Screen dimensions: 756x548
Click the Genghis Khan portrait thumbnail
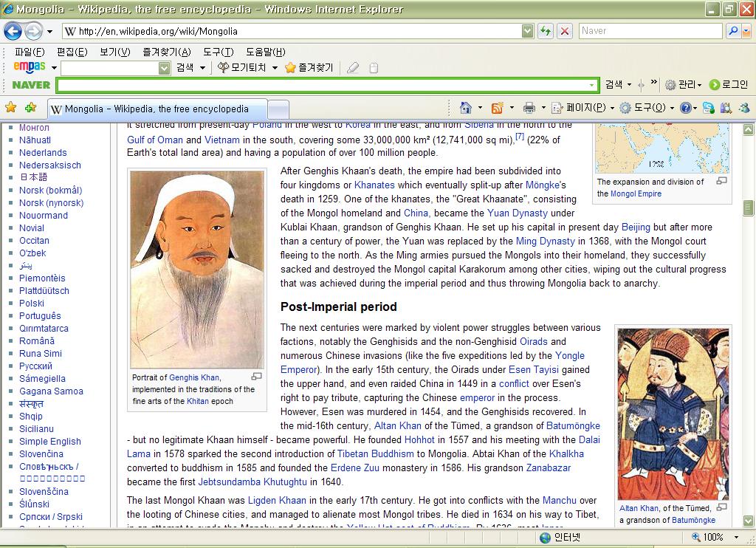pos(197,269)
